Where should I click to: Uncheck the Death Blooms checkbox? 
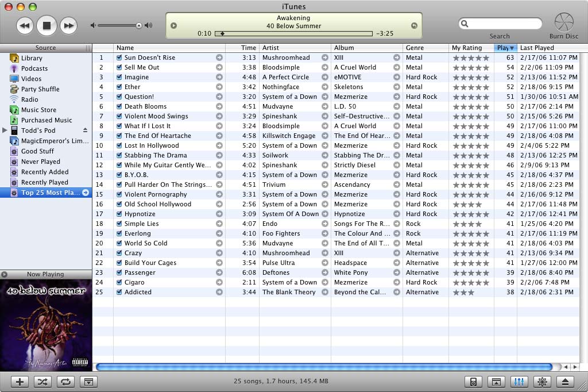[119, 106]
